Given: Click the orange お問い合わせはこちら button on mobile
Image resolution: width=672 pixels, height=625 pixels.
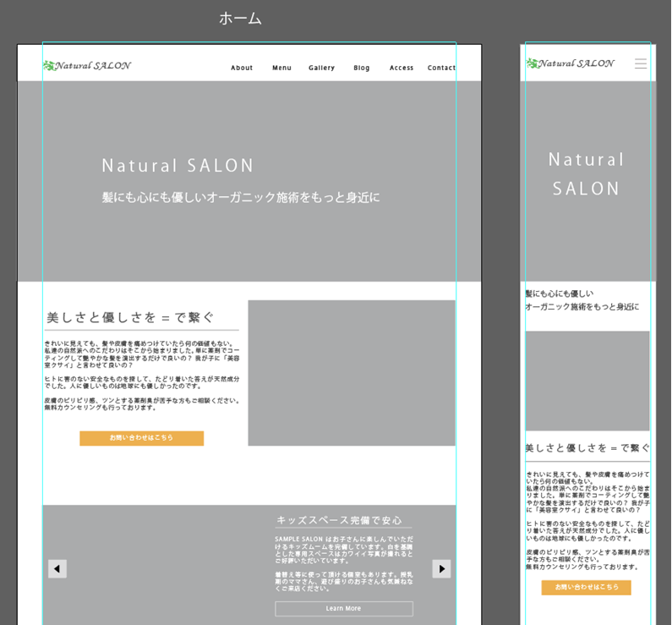Looking at the screenshot, I should [586, 587].
